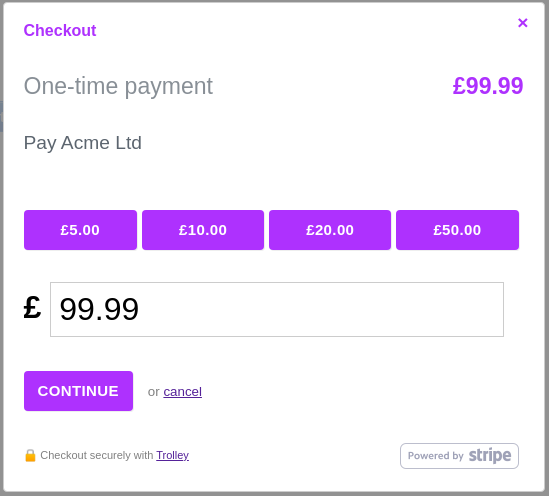Click the orange padlock security icon
Image resolution: width=549 pixels, height=496 pixels.
pyautogui.click(x=30, y=455)
